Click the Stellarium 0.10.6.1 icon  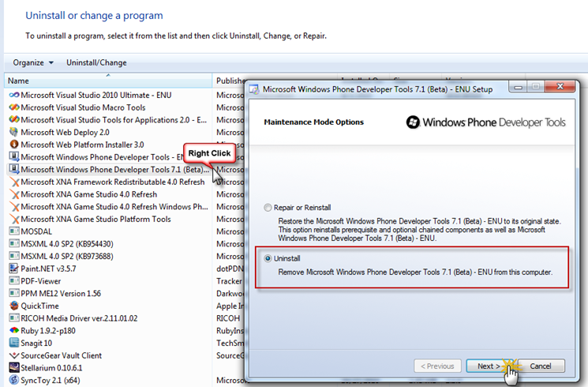pos(14,367)
